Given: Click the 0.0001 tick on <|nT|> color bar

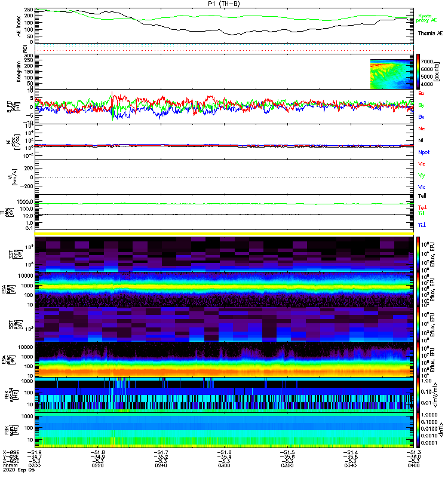Looking at the screenshot, I should (x=429, y=443).
